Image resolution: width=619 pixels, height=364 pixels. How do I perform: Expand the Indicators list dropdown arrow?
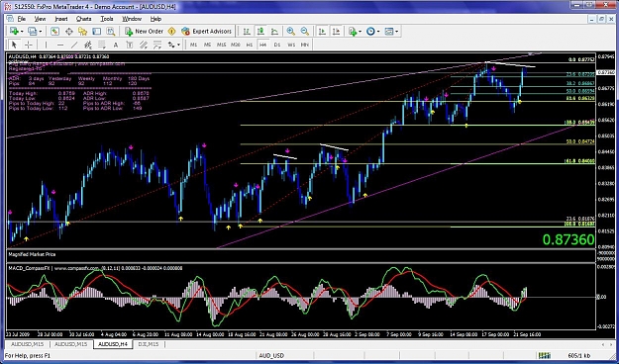[x=361, y=31]
